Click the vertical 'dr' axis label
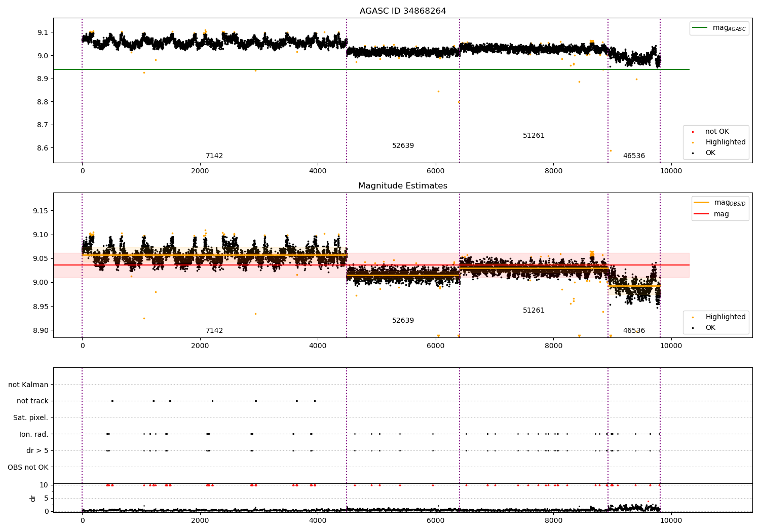The height and width of the screenshot is (532, 760). tap(33, 498)
